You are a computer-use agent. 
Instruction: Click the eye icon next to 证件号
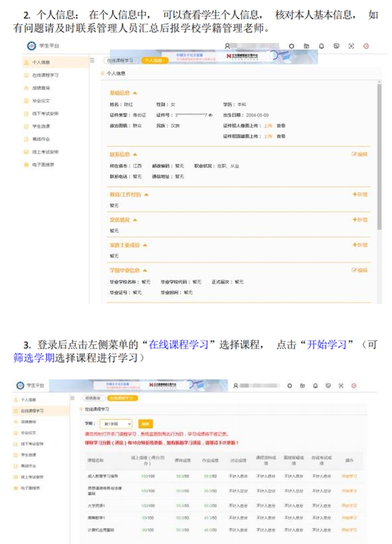coord(211,115)
